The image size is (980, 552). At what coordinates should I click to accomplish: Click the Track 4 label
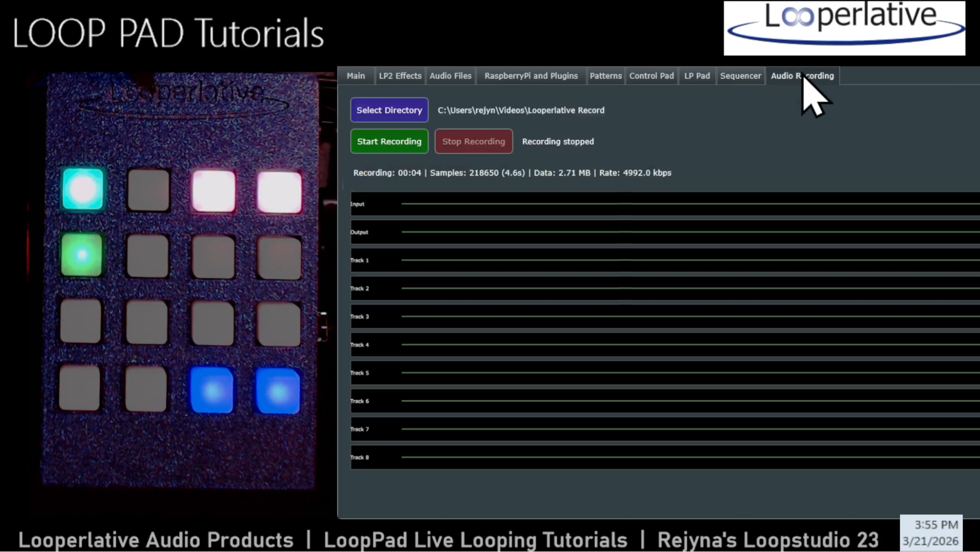[359, 345]
